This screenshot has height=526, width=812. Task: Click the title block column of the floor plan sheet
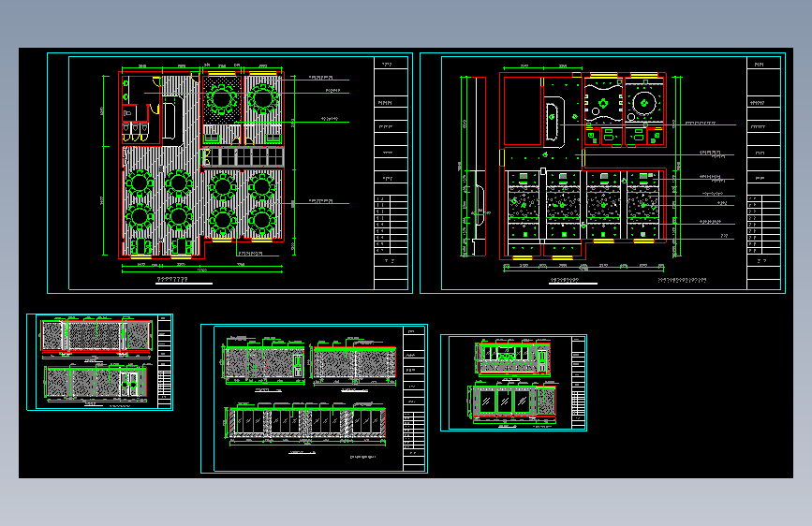click(391, 173)
